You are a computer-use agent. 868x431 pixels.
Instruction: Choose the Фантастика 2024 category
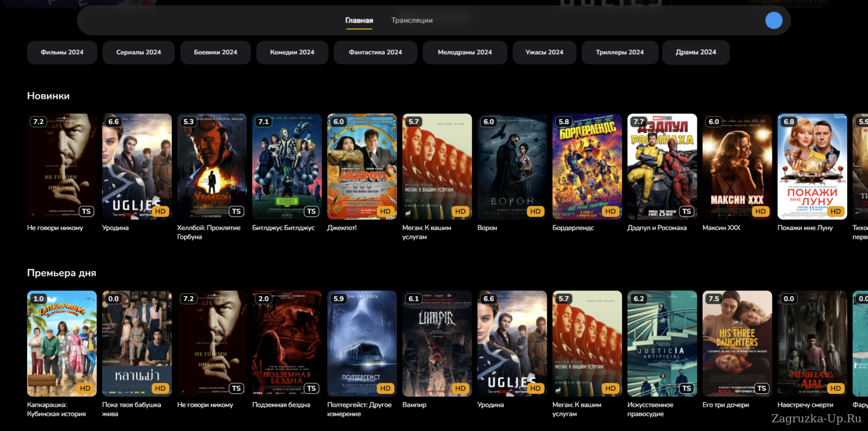coord(375,52)
